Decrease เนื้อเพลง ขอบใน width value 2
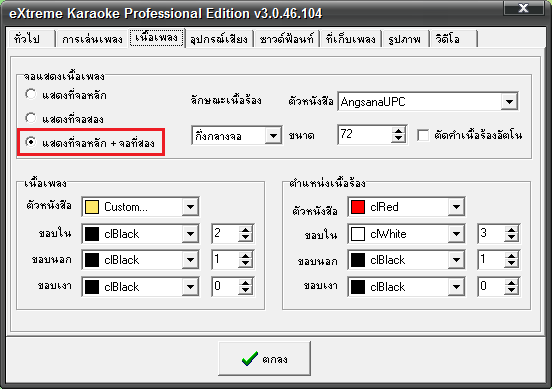Screen dimensions: 552x389 (245, 238)
